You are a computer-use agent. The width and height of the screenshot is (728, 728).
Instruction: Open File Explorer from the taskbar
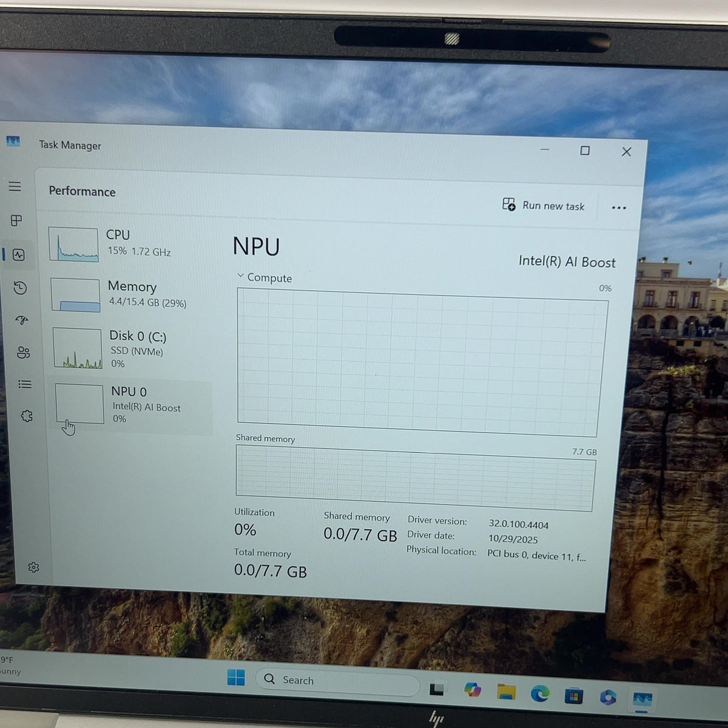point(506,691)
